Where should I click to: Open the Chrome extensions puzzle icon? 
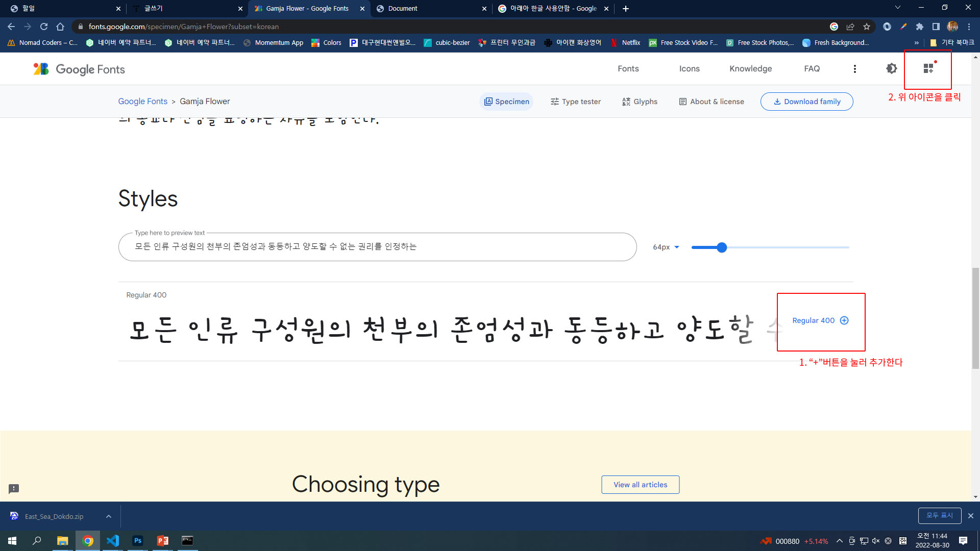coord(919,27)
